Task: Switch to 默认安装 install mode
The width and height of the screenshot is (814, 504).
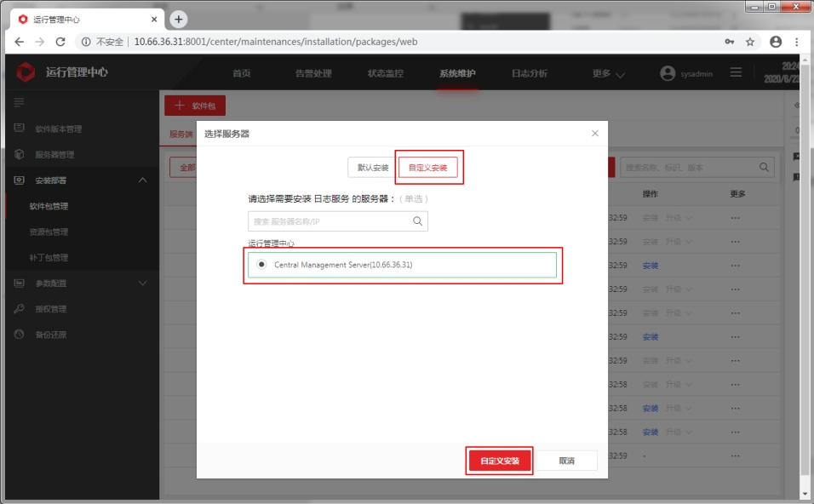Action: tap(372, 168)
